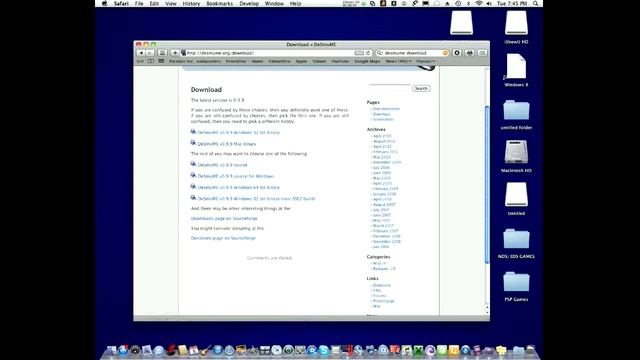Open the Safari menu

point(121,3)
